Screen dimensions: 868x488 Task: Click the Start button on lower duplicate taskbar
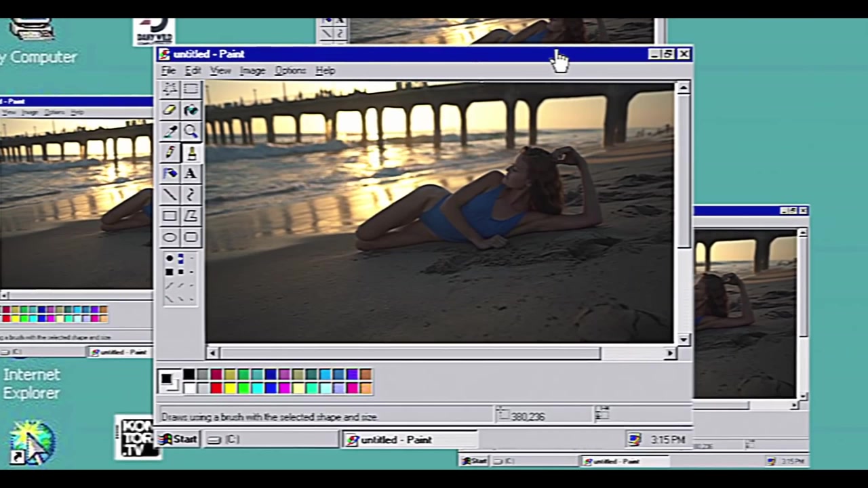click(474, 461)
